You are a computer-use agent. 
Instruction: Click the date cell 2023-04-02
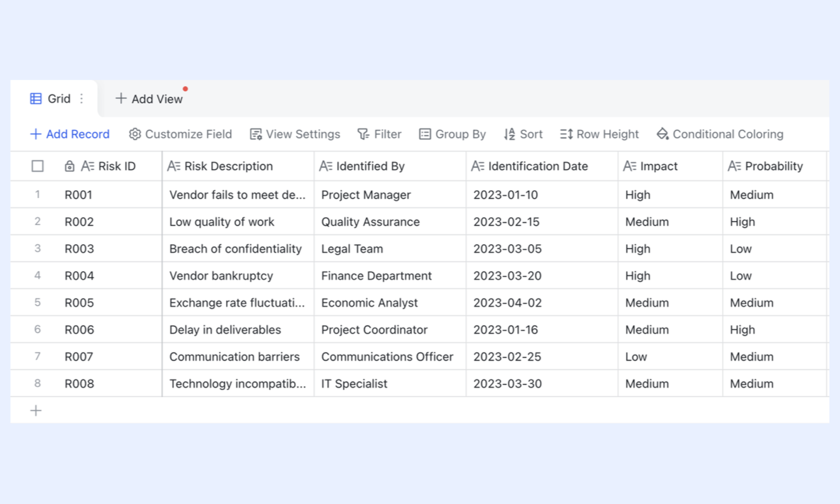point(542,302)
